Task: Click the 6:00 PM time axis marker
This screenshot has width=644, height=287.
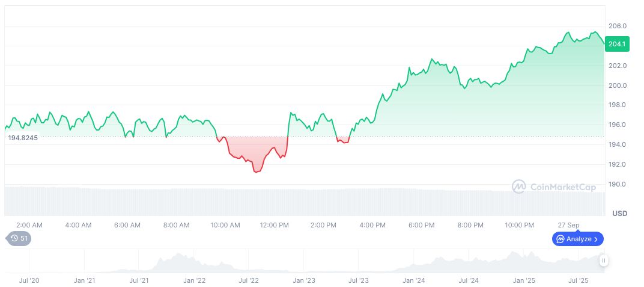Action: [421, 225]
